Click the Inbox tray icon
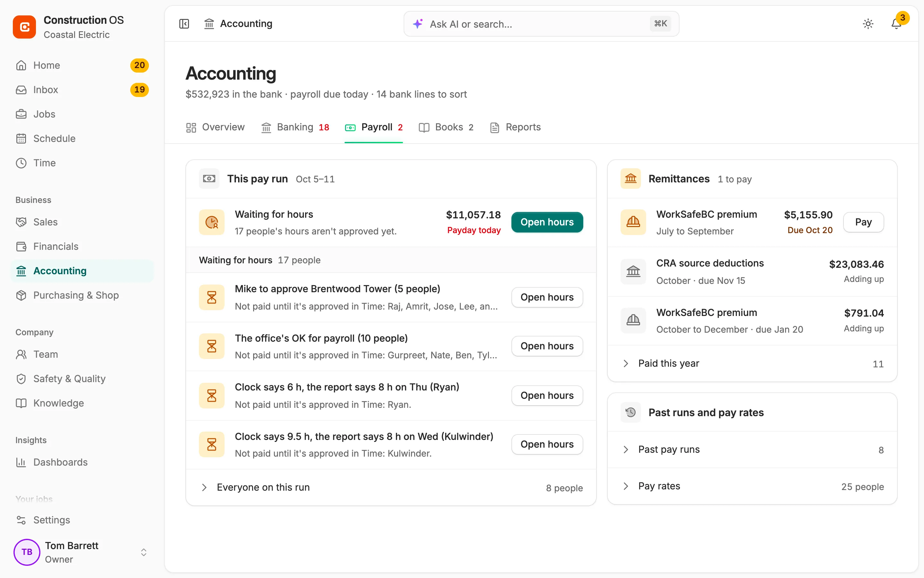Viewport: 924px width, 578px height. click(21, 90)
